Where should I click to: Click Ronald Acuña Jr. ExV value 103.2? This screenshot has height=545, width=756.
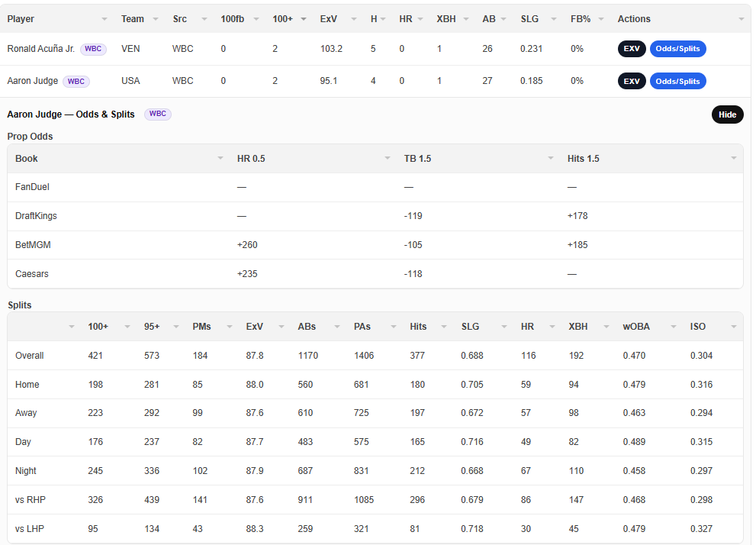(331, 49)
